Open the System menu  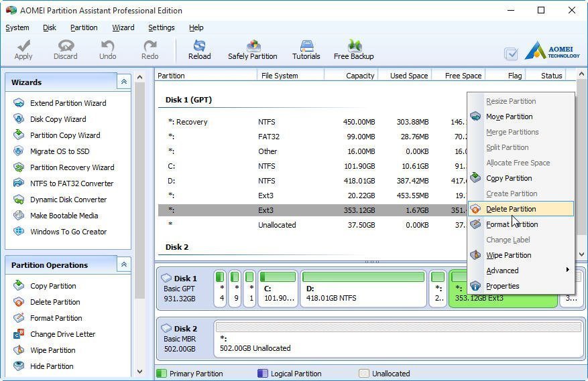pyautogui.click(x=17, y=27)
